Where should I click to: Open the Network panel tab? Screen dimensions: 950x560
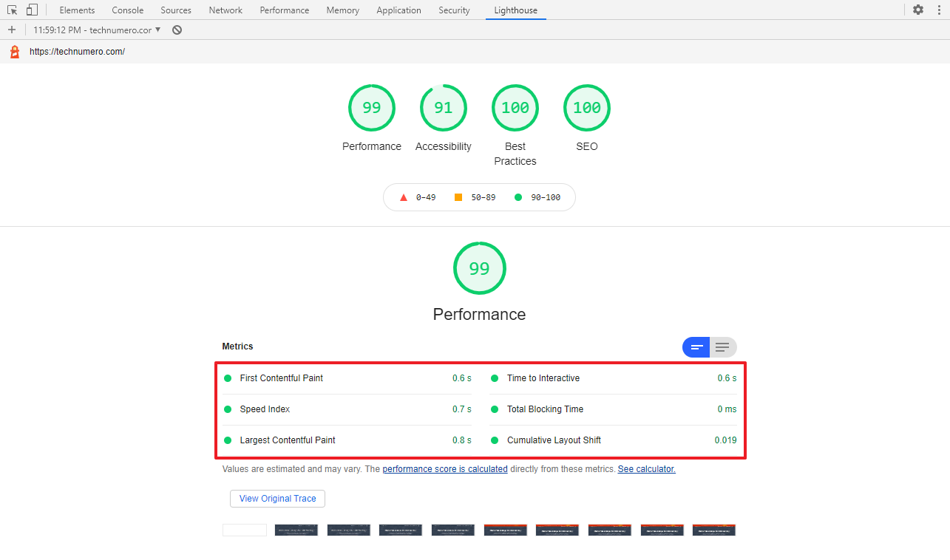point(225,10)
